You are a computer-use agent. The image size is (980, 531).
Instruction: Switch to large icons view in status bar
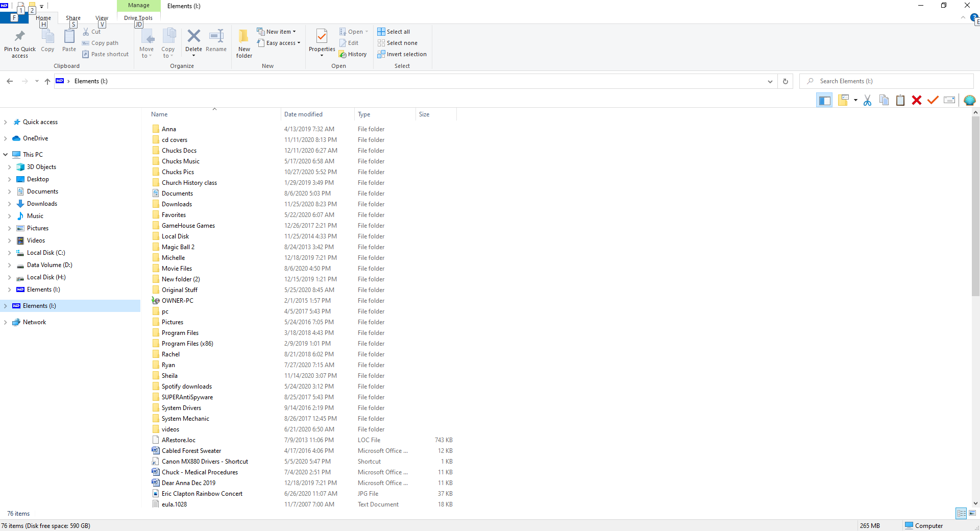tap(973, 514)
